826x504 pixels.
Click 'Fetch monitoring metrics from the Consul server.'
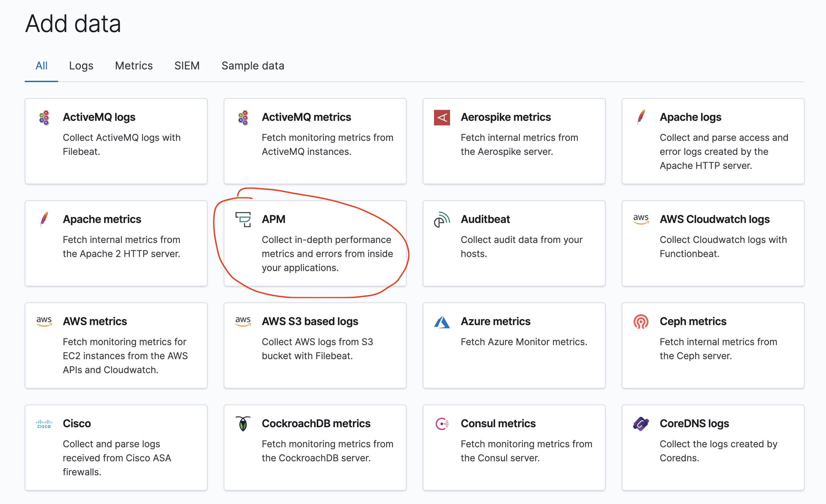[x=527, y=451]
